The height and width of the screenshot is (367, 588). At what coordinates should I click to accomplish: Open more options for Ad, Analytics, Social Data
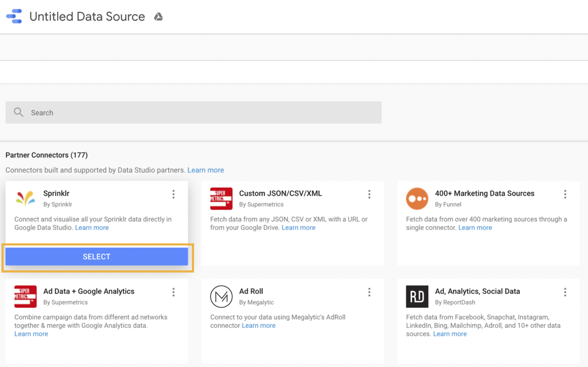pyautogui.click(x=565, y=292)
